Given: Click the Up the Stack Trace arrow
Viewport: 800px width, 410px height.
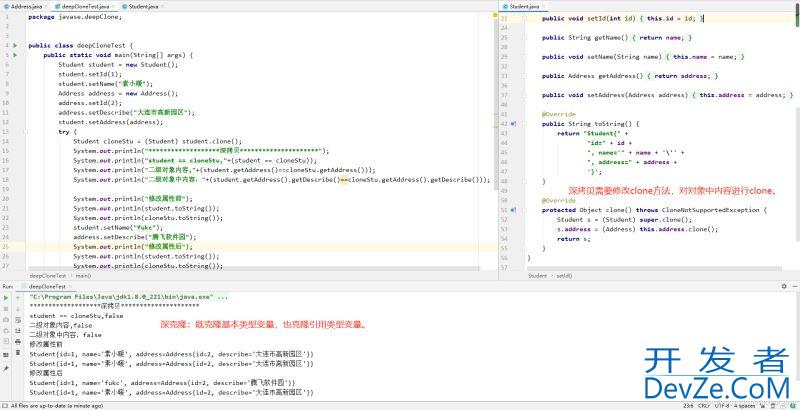Looking at the screenshot, I should click(x=18, y=298).
